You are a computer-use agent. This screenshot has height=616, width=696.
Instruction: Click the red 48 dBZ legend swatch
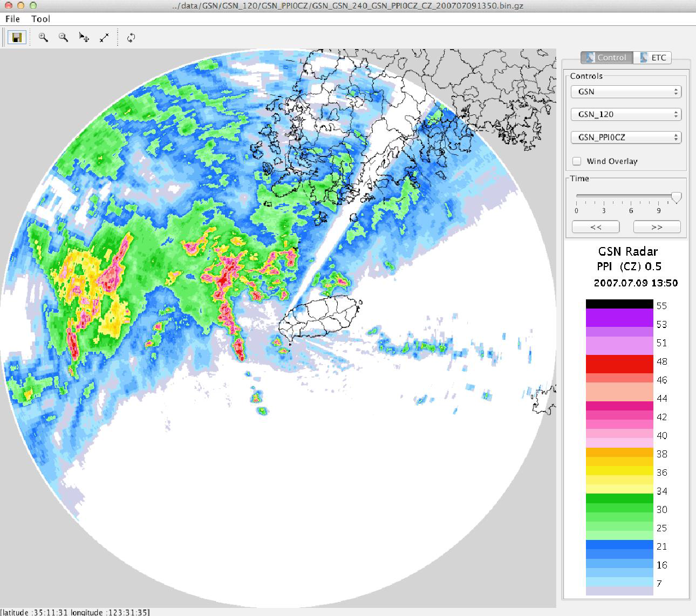pyautogui.click(x=619, y=364)
